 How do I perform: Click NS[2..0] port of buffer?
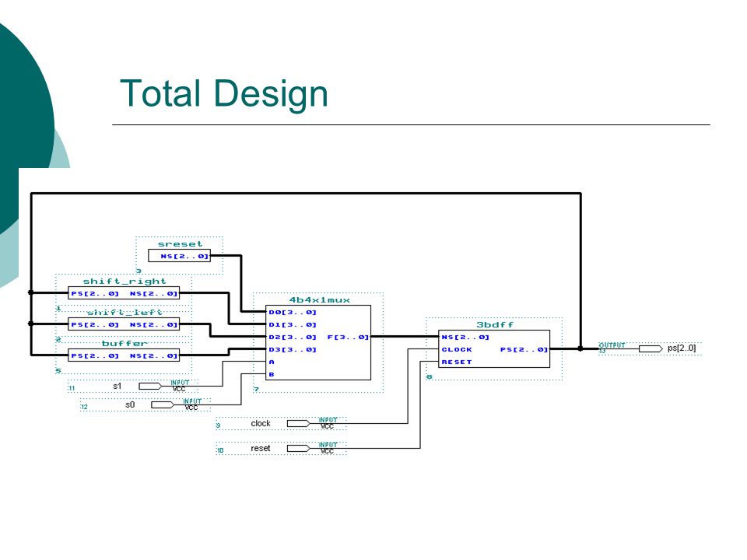(154, 355)
